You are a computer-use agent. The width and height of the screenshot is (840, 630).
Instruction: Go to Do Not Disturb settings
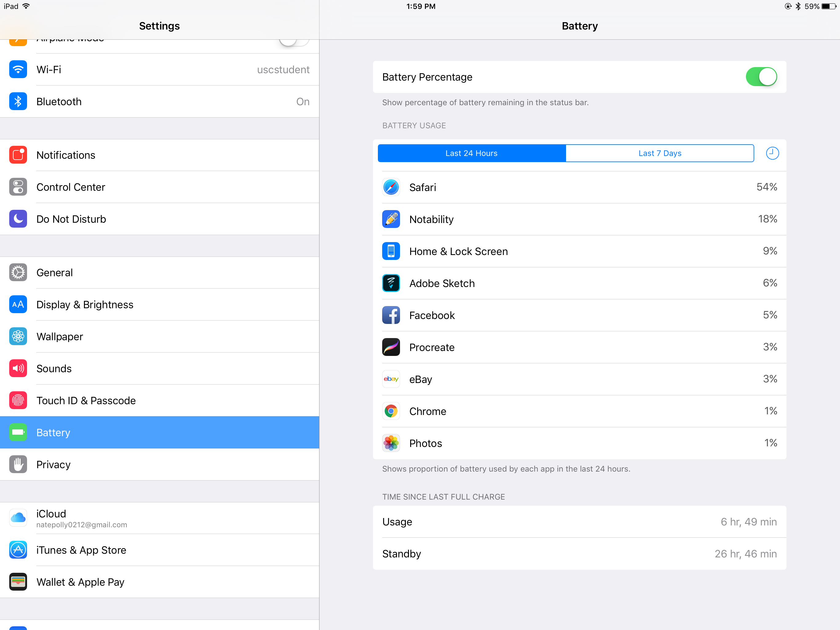tap(160, 219)
